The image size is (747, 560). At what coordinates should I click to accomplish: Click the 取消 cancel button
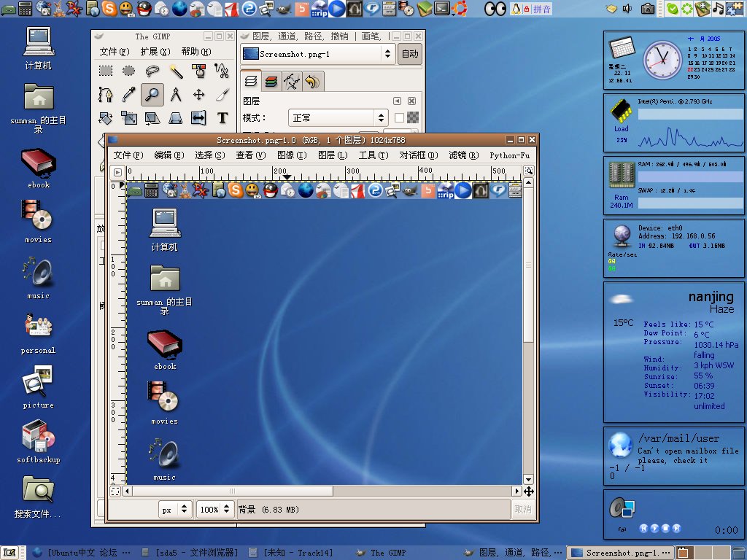pyautogui.click(x=522, y=510)
